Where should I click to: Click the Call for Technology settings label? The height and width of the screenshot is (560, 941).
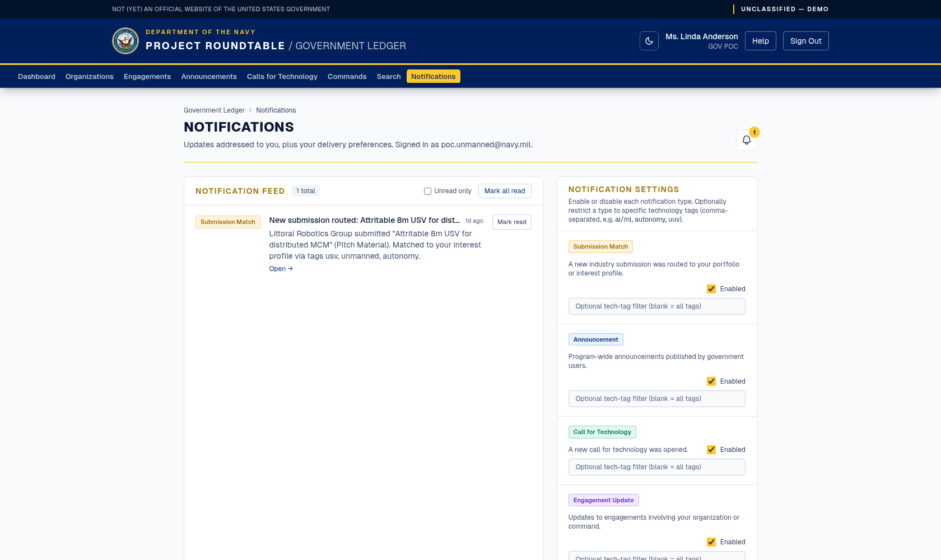pos(602,432)
